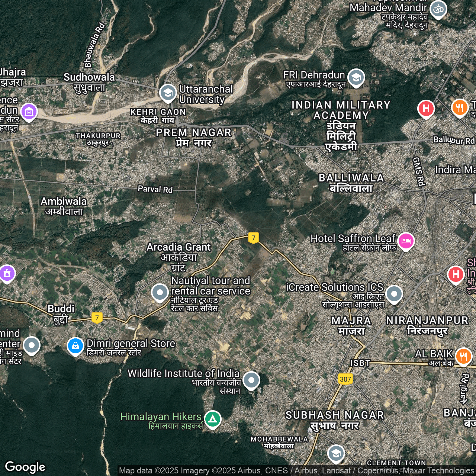Click the iCreate Solutions ICS pin
Viewport: 476px width, 476px height.
pos(394,294)
